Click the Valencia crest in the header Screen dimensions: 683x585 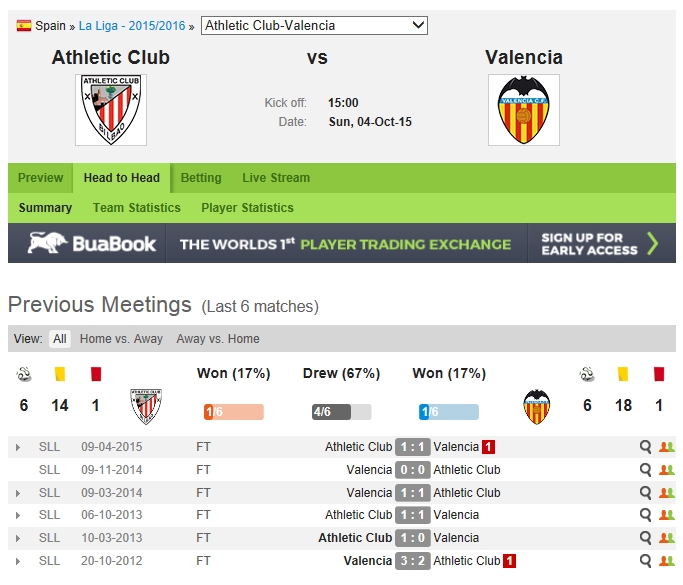coord(523,110)
